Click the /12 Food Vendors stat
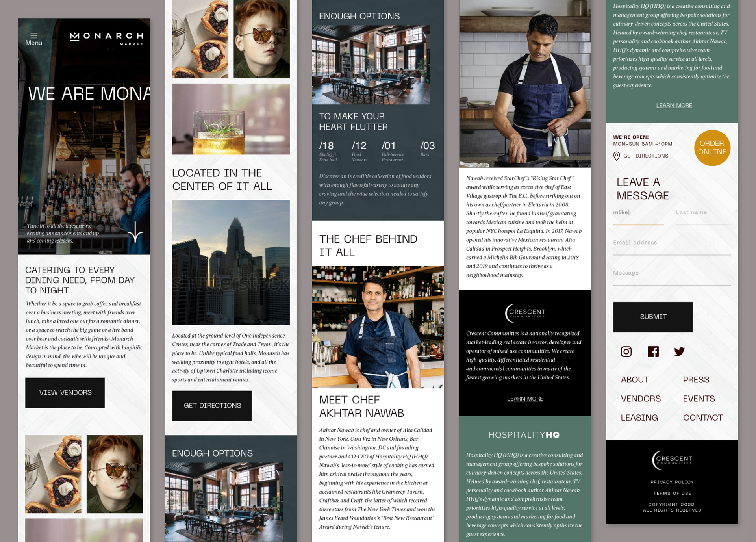 point(359,152)
